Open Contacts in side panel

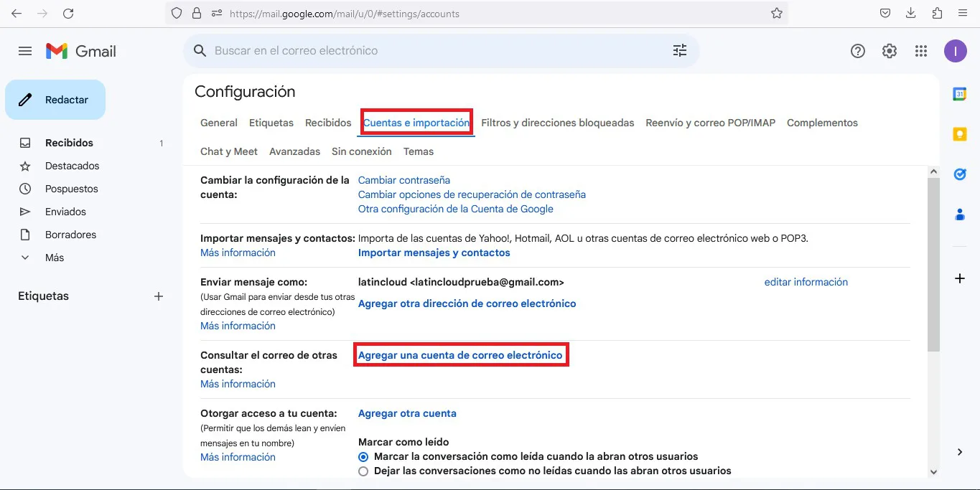click(x=959, y=215)
